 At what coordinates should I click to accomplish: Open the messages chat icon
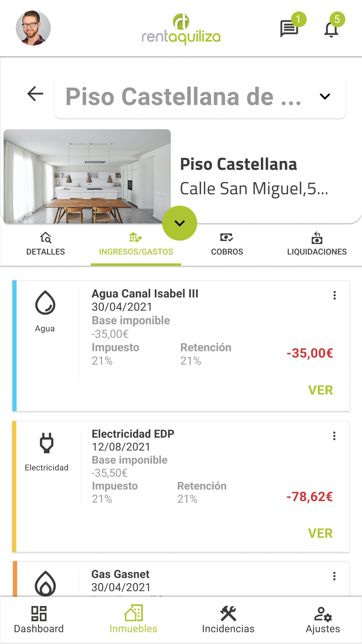coord(289,29)
